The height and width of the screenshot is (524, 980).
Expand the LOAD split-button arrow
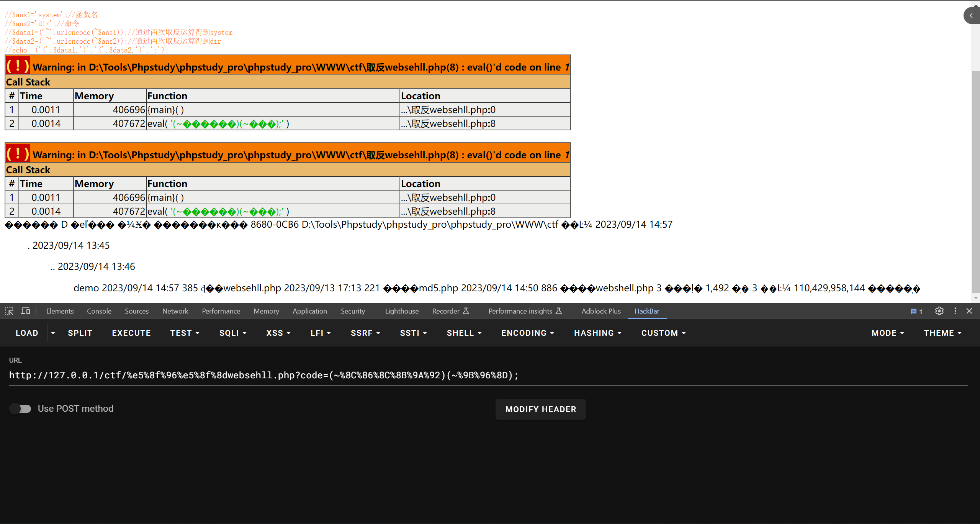[x=53, y=333]
